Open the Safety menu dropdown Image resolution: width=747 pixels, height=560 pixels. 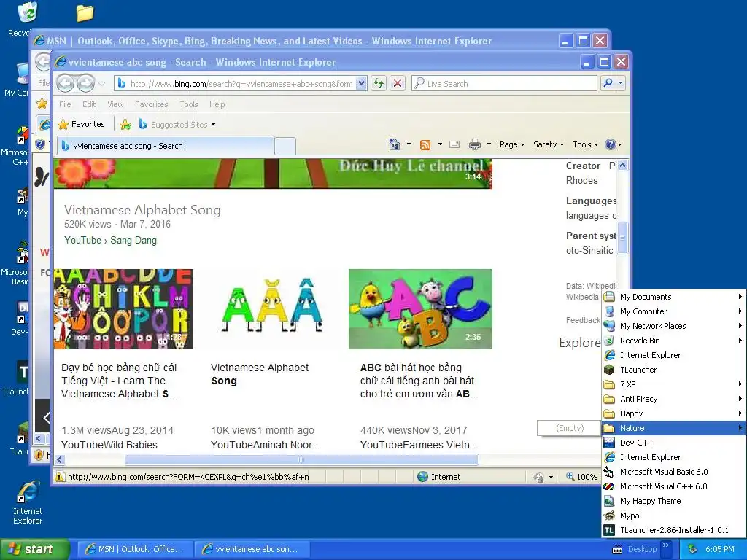(549, 144)
